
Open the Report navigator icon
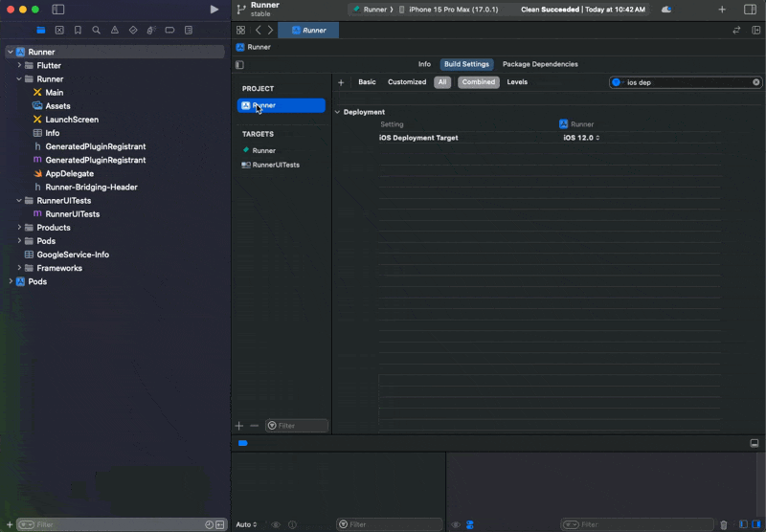[x=189, y=31]
